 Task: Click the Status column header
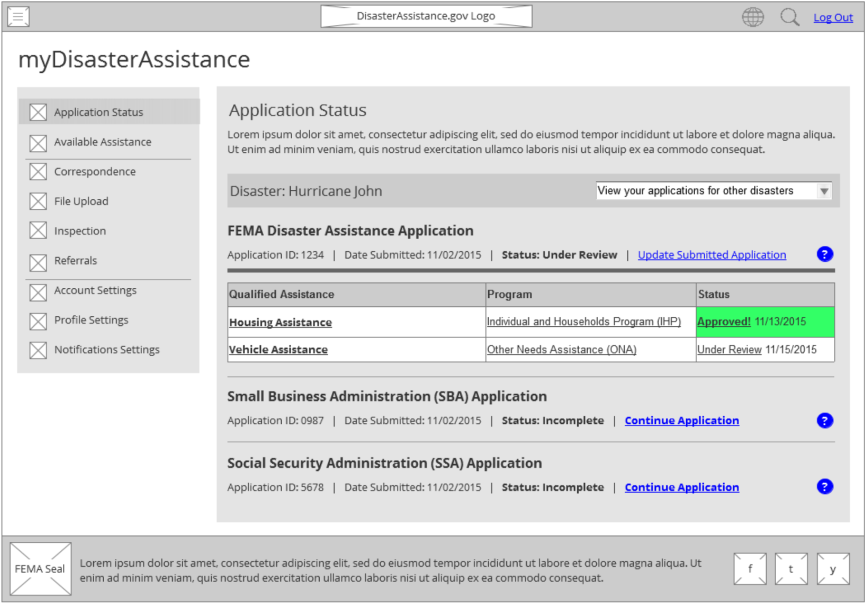click(x=765, y=295)
